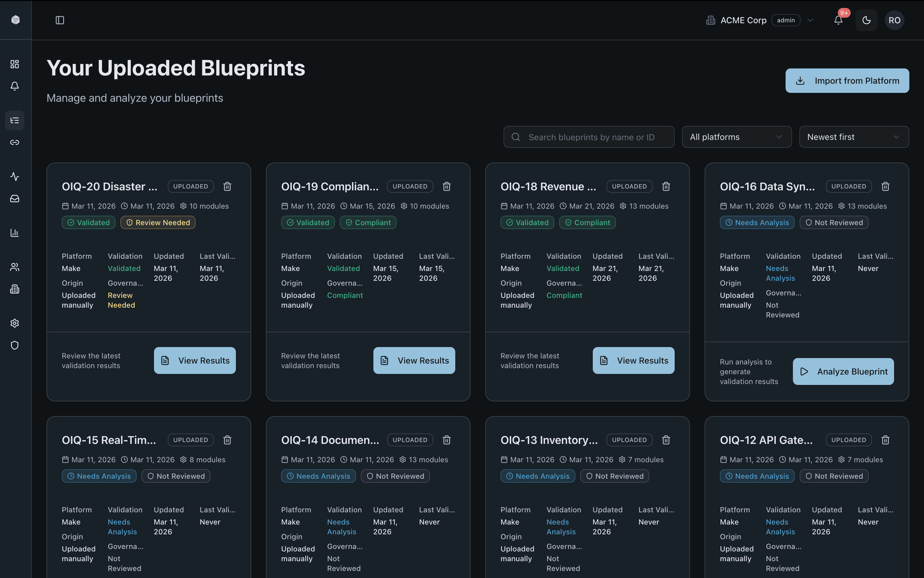View the activity monitor icon in sidebar
Viewport: 924px width, 578px height.
[x=15, y=177]
